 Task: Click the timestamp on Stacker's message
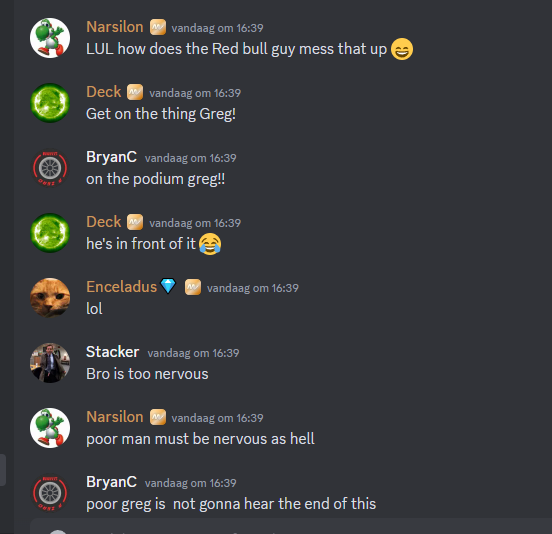(x=193, y=353)
